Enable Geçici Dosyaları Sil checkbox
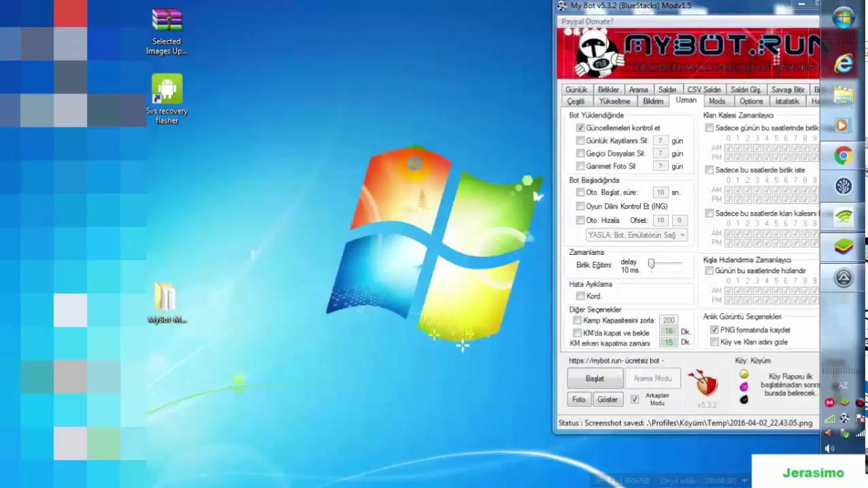868x488 pixels. pos(580,153)
